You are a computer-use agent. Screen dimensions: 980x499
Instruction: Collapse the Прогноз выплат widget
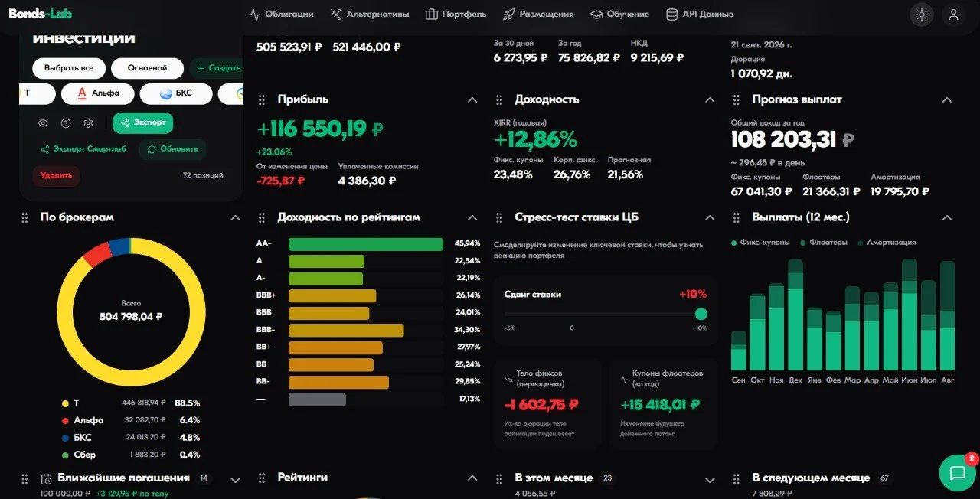coord(947,100)
